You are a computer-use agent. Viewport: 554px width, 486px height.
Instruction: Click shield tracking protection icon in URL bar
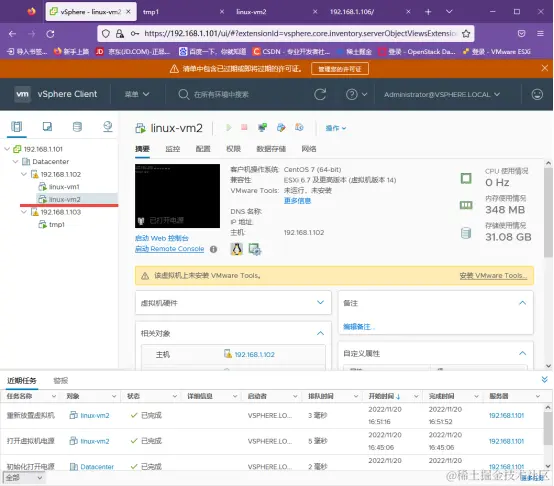click(x=106, y=34)
